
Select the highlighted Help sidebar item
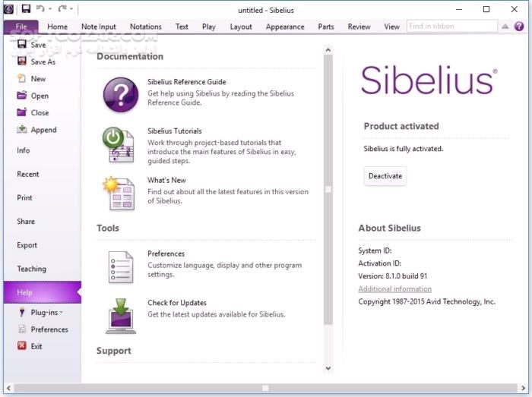click(x=43, y=292)
